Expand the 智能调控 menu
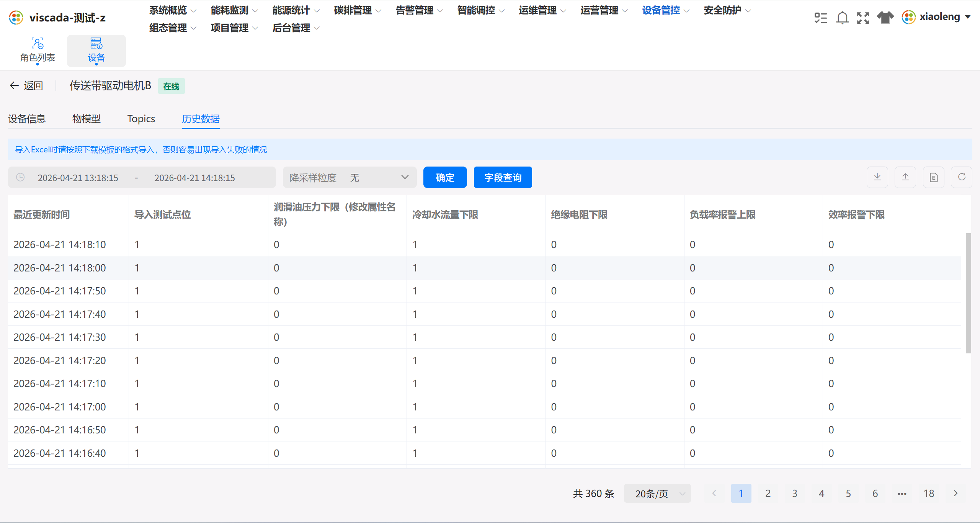The image size is (980, 523). point(481,10)
